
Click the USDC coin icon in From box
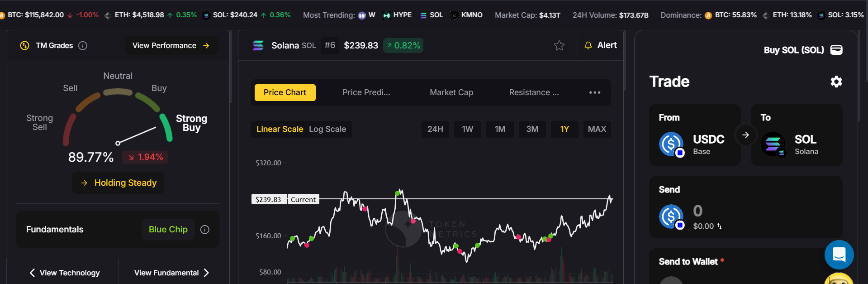[x=671, y=144]
